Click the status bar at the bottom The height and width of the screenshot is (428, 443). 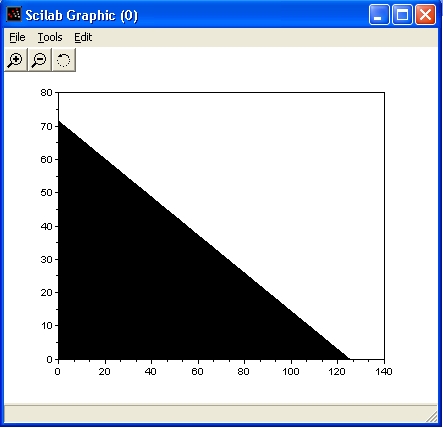(221, 414)
